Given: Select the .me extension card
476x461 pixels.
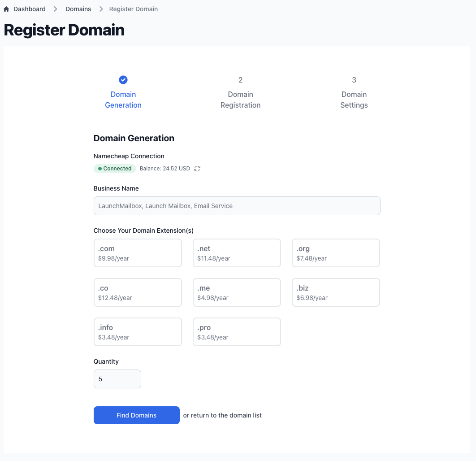Looking at the screenshot, I should [237, 292].
